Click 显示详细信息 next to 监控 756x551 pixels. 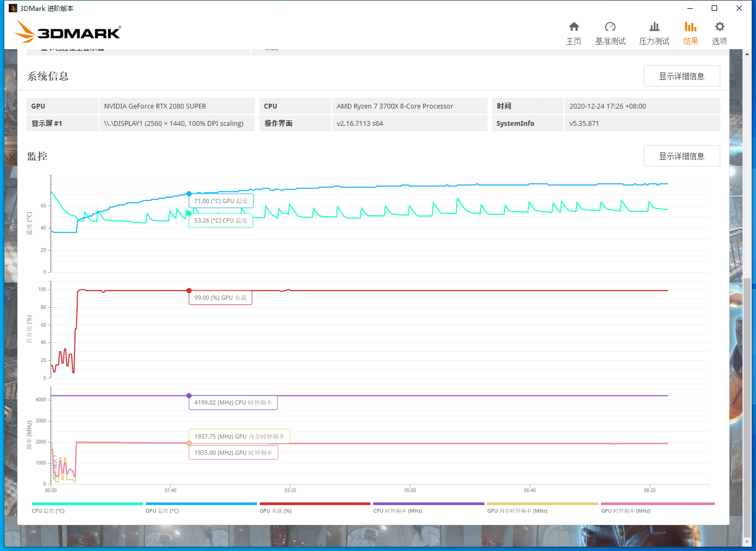click(681, 156)
